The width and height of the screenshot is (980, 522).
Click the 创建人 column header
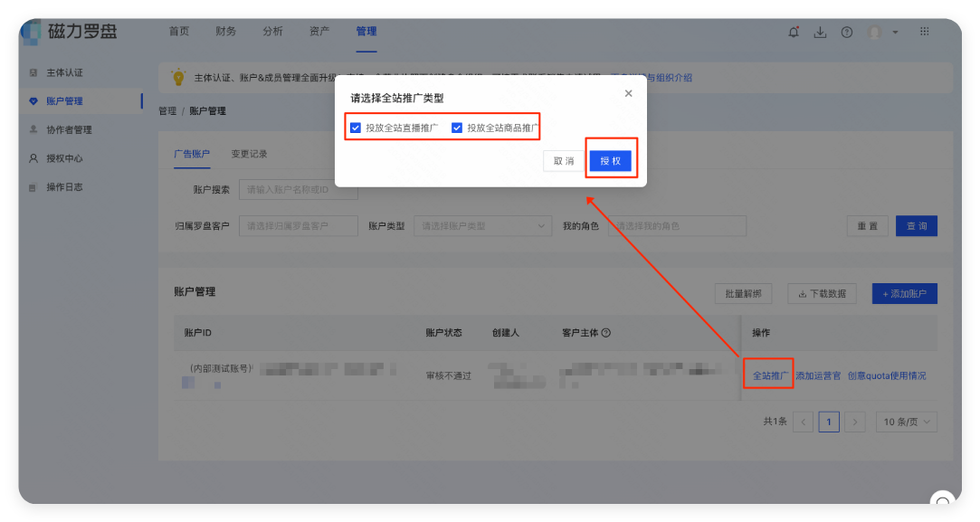pyautogui.click(x=506, y=333)
